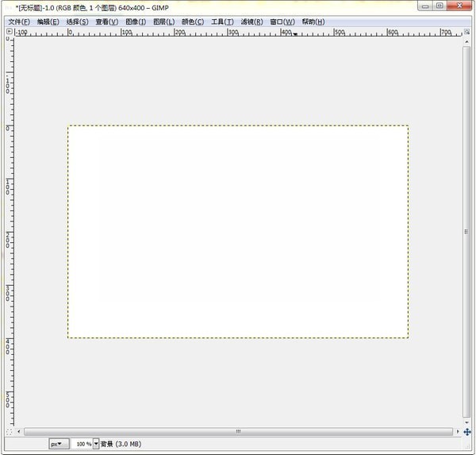The width and height of the screenshot is (476, 455).
Task: Maximize the GIMP window
Action: coord(440,6)
